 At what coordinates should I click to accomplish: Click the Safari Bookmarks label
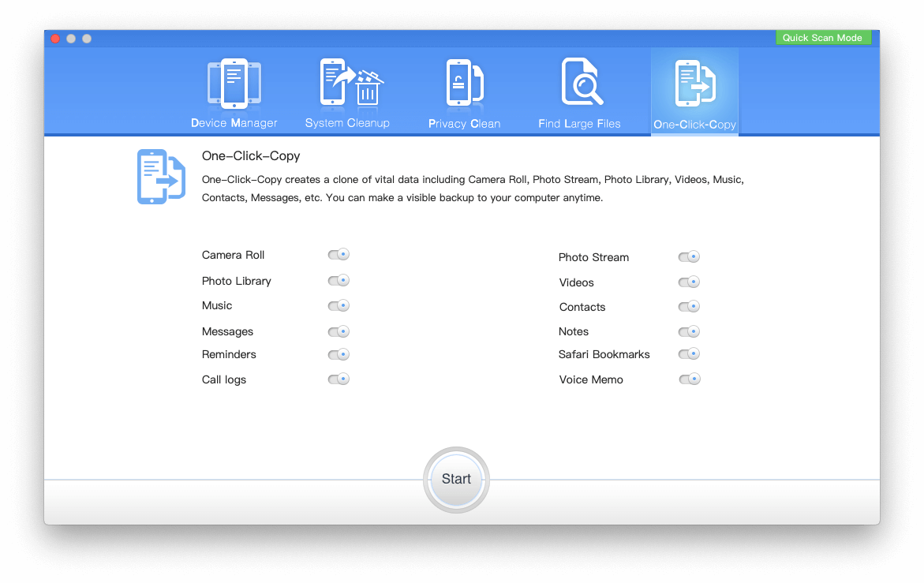(x=604, y=354)
